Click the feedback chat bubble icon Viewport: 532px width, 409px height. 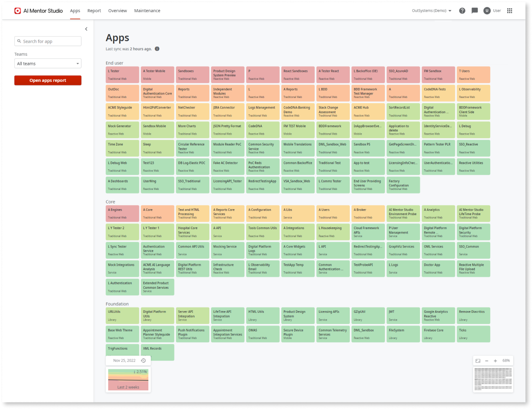point(474,10)
